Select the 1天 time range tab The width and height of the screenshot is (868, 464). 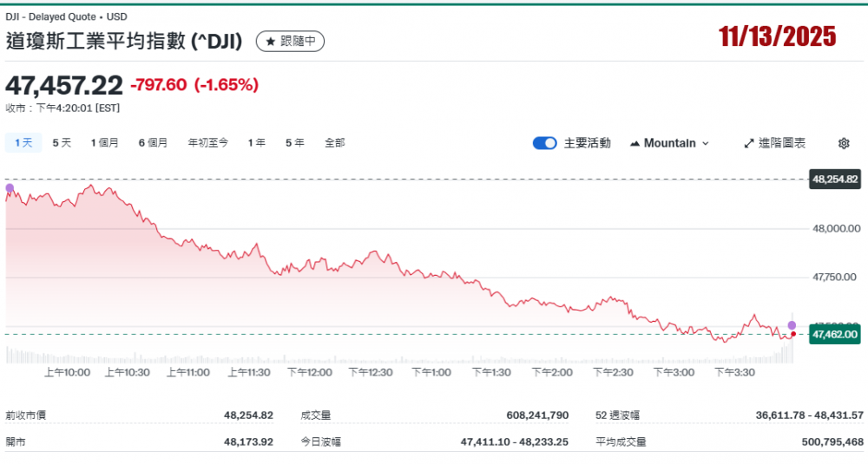[x=23, y=143]
